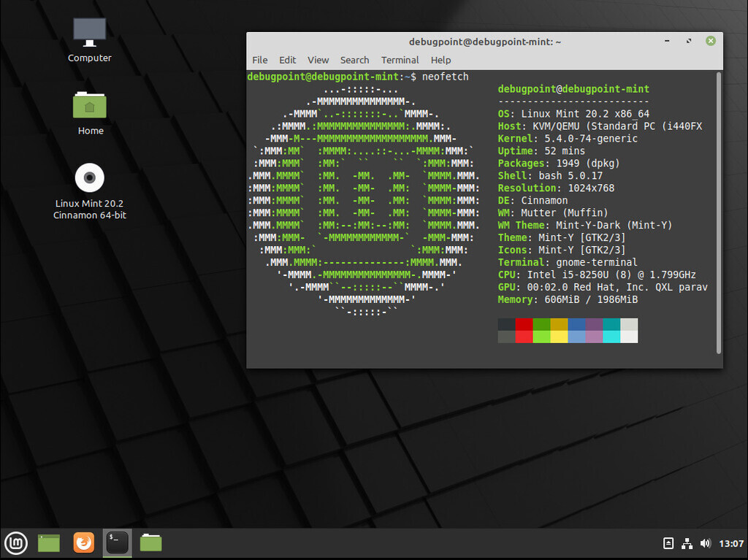Open the Search menu in terminal

point(354,60)
